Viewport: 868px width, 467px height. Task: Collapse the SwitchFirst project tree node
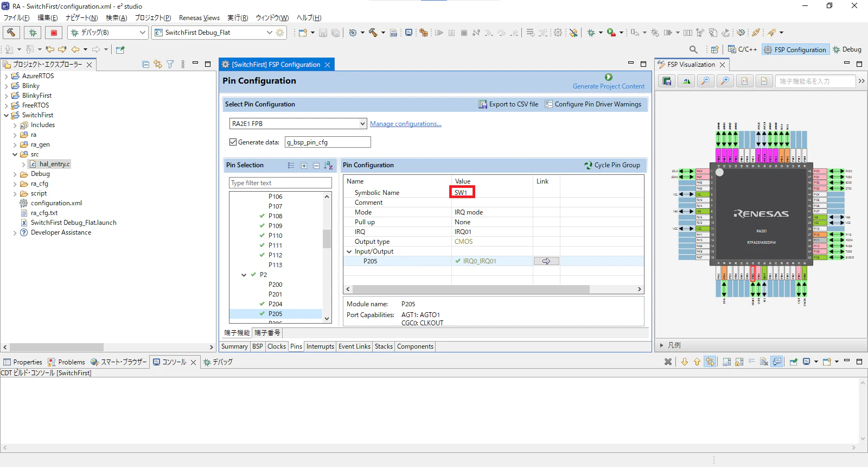pos(6,115)
